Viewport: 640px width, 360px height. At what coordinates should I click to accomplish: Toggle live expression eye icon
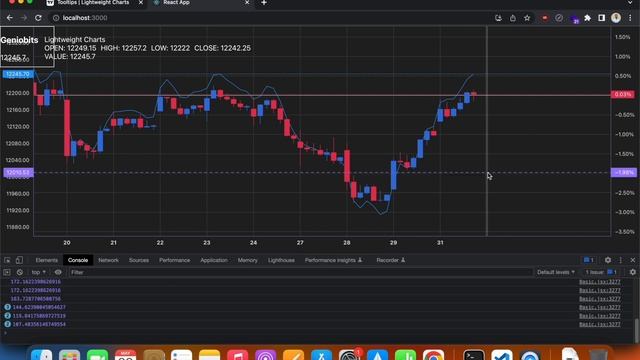pyautogui.click(x=58, y=272)
